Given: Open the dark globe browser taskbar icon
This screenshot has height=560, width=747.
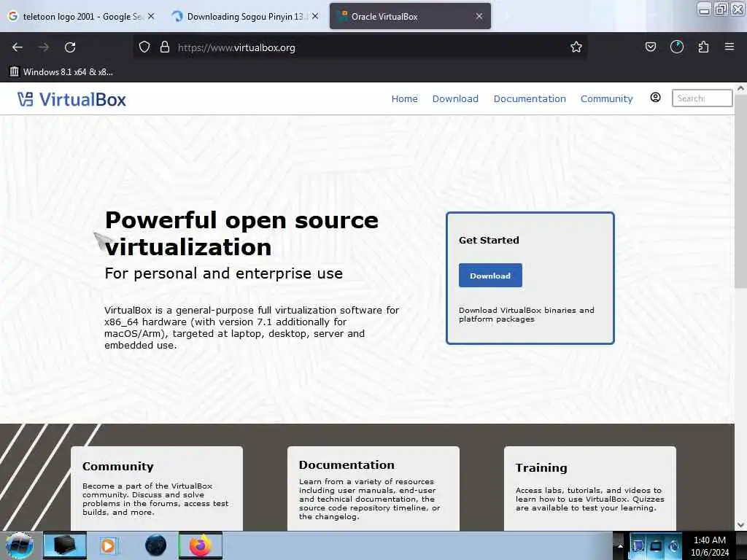Looking at the screenshot, I should 155,545.
